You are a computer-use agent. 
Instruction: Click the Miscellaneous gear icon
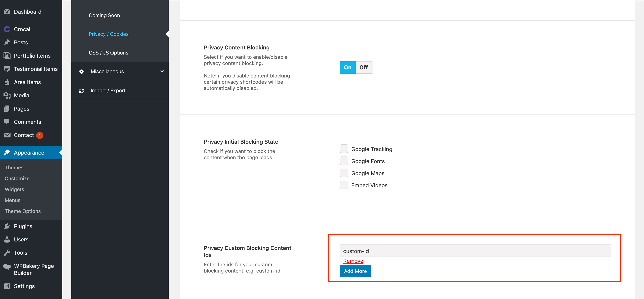point(81,72)
